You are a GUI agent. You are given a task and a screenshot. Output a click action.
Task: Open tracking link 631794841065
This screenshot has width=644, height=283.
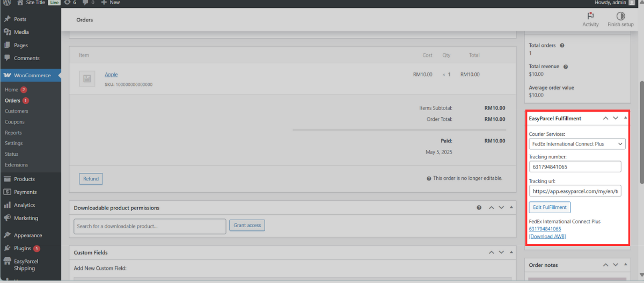pyautogui.click(x=545, y=229)
